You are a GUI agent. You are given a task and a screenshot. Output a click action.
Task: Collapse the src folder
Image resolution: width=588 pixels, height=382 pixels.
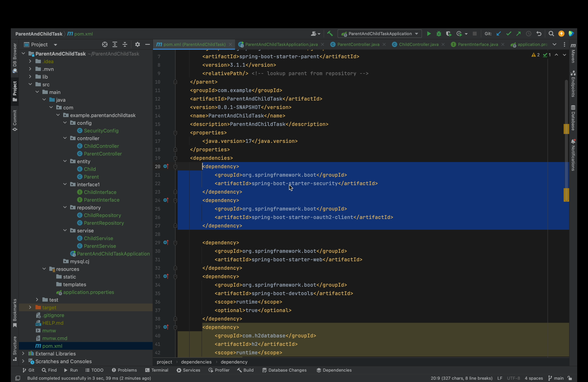point(30,84)
